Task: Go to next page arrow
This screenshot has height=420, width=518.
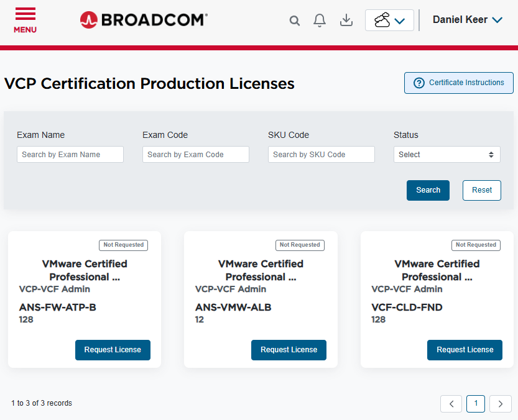Action: pos(500,404)
